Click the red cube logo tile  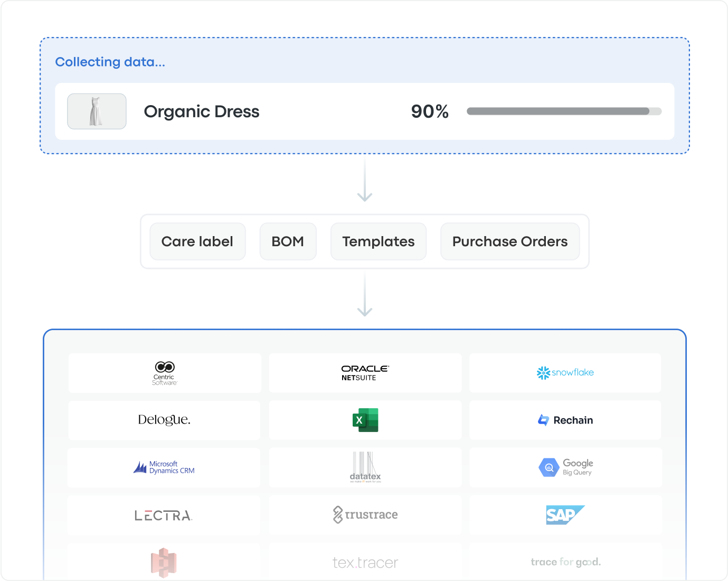[x=165, y=562]
